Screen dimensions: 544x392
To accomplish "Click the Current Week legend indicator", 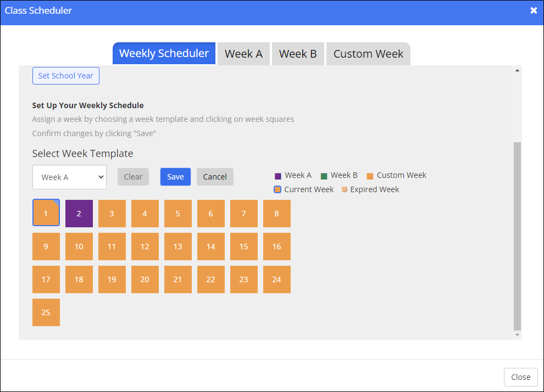I will coord(276,189).
